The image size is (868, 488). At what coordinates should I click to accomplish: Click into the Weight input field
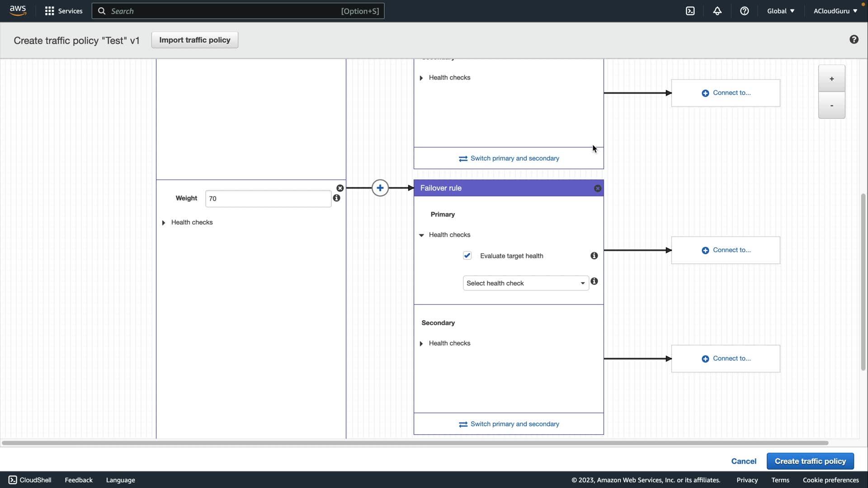tap(268, 199)
